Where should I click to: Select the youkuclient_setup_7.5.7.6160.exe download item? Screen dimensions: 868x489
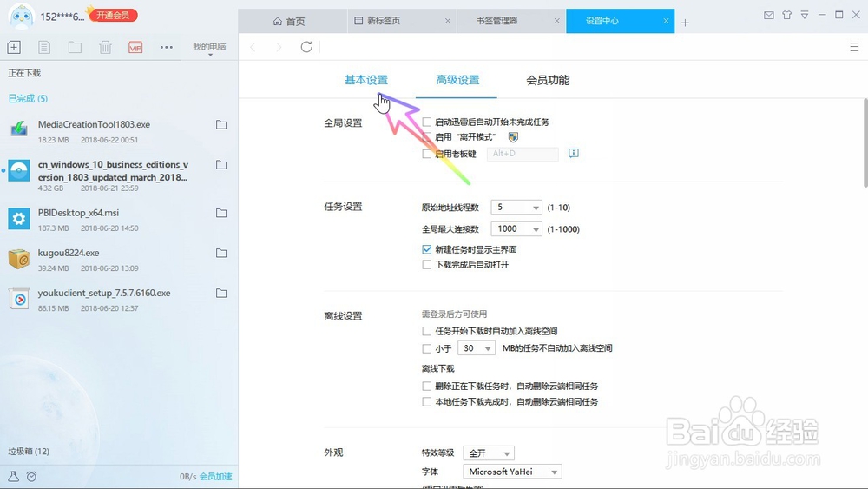119,301
